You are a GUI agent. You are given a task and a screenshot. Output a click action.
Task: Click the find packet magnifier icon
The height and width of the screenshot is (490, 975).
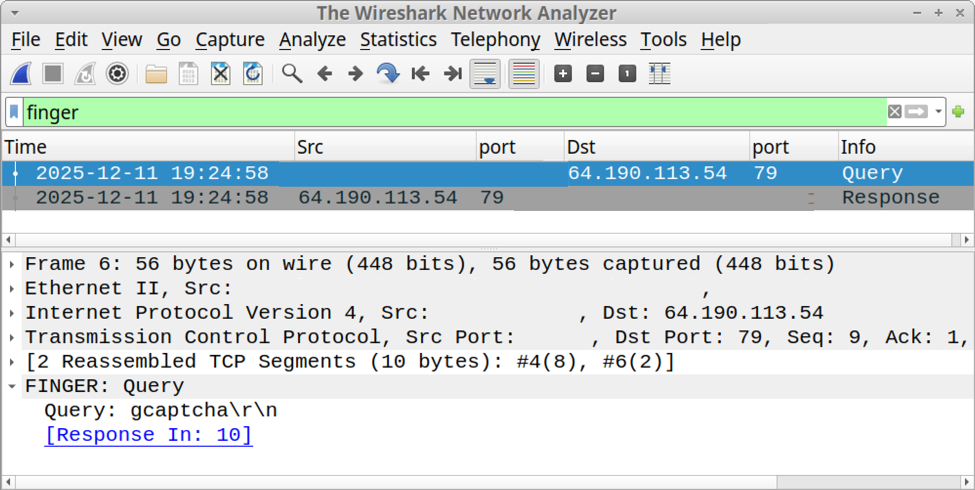(x=292, y=74)
